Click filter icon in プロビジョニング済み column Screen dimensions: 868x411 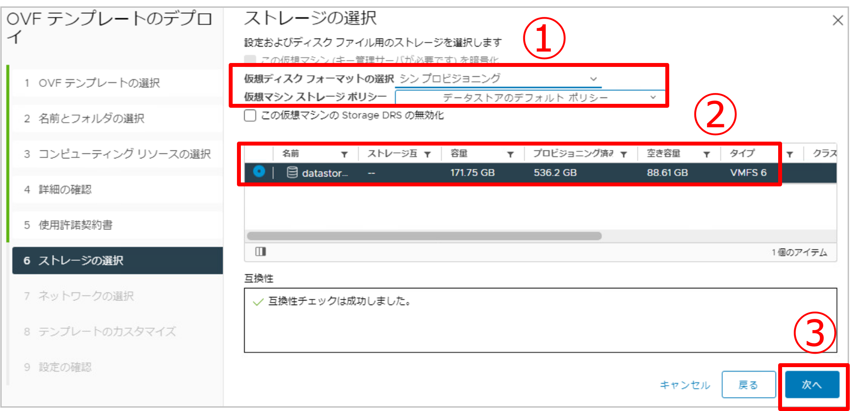[624, 154]
